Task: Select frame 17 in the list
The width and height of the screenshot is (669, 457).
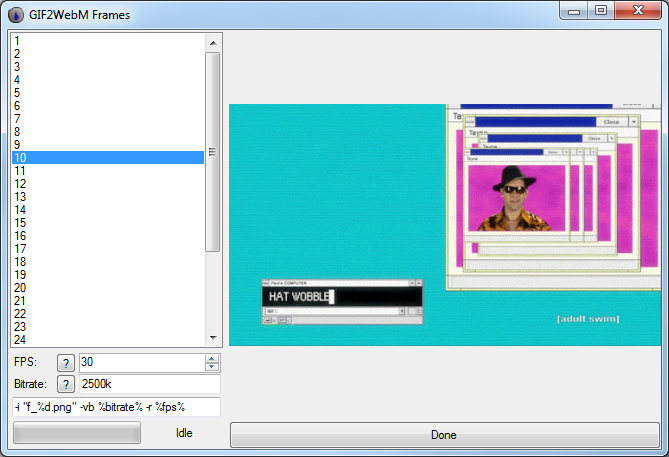Action: 108,249
